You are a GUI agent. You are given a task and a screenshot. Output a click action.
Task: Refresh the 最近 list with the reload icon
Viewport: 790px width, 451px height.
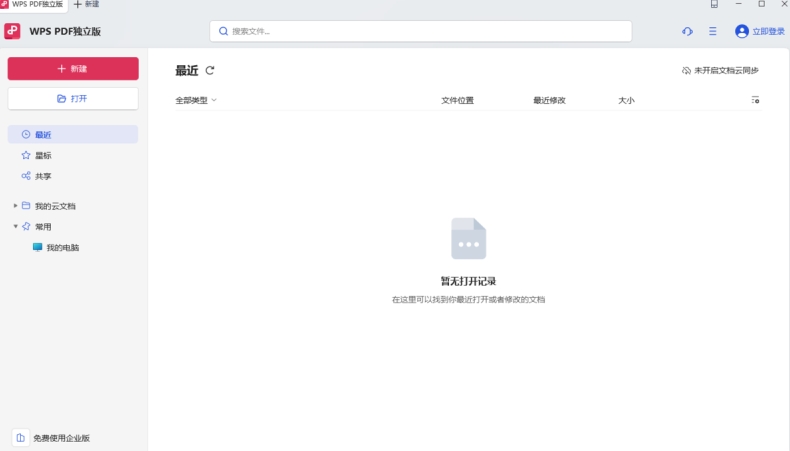210,71
